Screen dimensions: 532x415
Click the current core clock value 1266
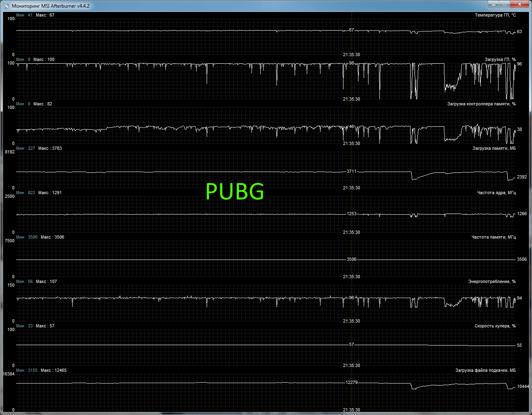(x=522, y=214)
